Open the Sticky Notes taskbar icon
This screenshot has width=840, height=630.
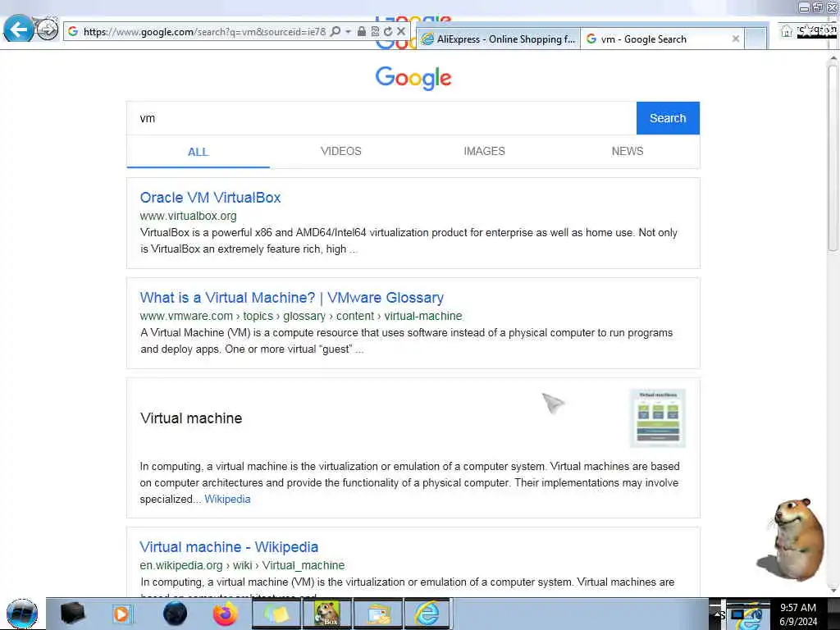click(x=276, y=614)
